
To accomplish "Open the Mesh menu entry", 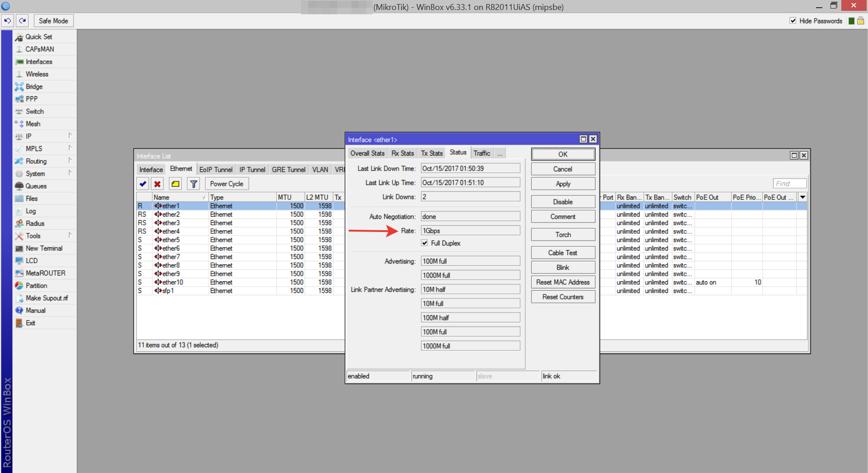I will coord(33,124).
